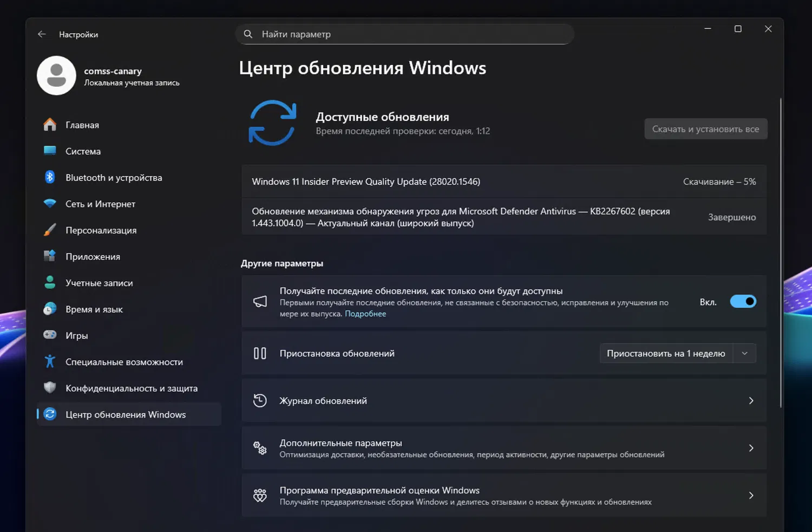Image resolution: width=812 pixels, height=532 pixels.
Task: Open the Подробнее link
Action: (x=365, y=314)
